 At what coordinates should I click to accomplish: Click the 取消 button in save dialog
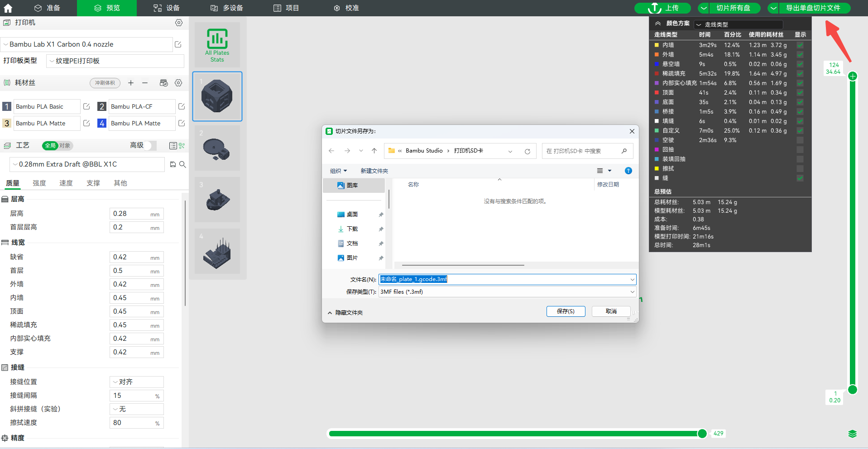(611, 311)
